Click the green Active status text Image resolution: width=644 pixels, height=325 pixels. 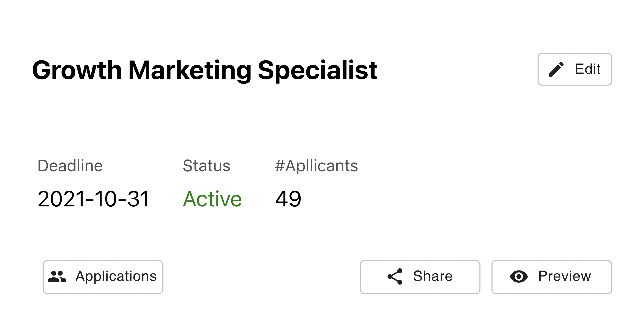point(212,199)
